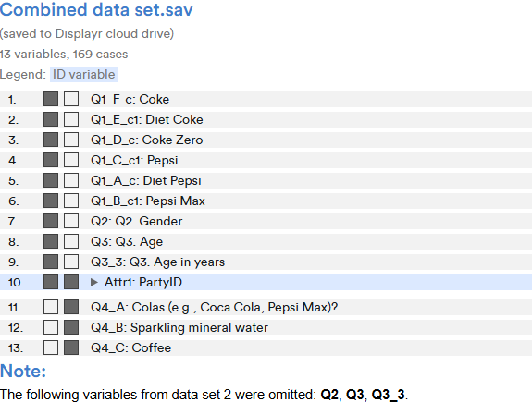Image resolution: width=532 pixels, height=402 pixels.
Task: Click the filled second square for Q4_B: Sparkling mineral water
Action: [x=71, y=328]
